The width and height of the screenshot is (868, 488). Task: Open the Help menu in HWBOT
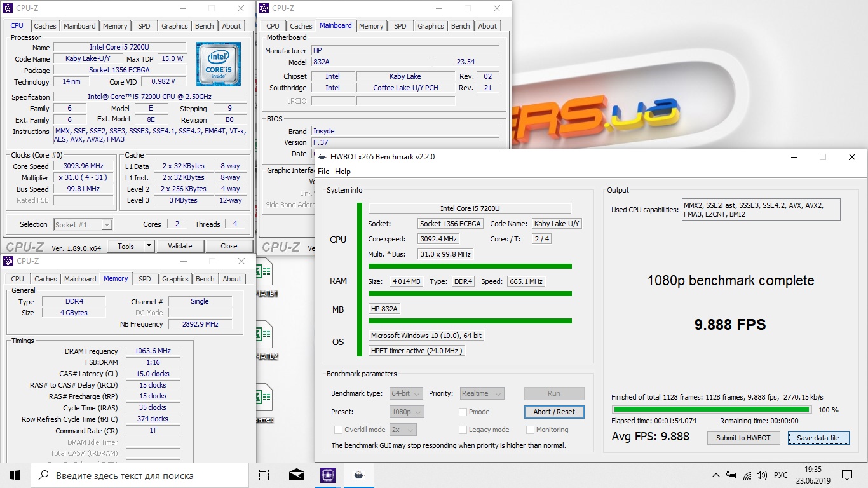click(342, 172)
